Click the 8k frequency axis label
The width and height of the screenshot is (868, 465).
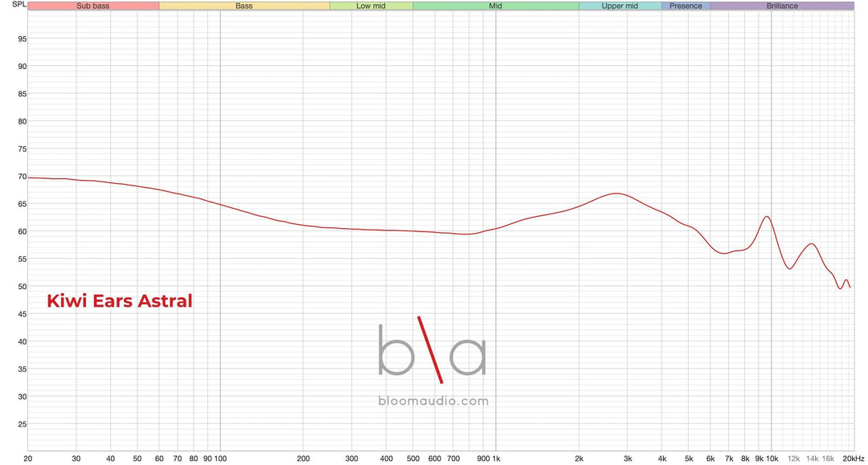[x=745, y=459]
